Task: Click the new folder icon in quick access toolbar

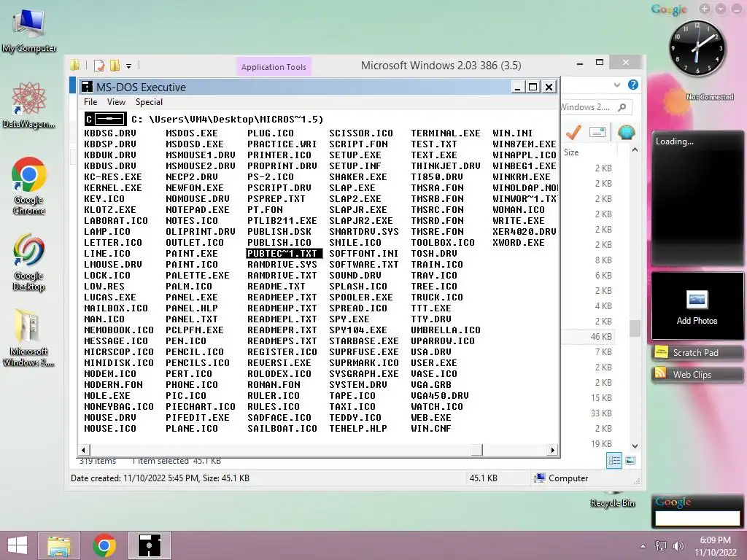Action: pyautogui.click(x=115, y=65)
